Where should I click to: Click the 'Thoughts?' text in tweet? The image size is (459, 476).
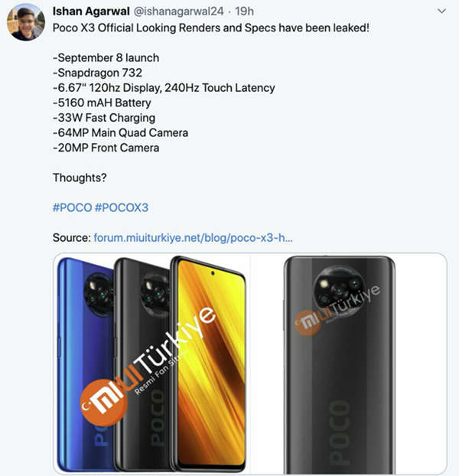(80, 178)
